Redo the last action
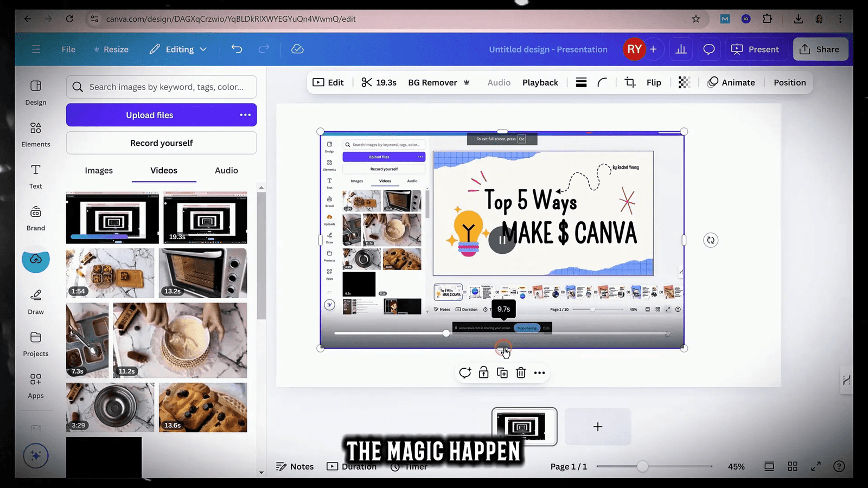The height and width of the screenshot is (488, 868). (264, 49)
